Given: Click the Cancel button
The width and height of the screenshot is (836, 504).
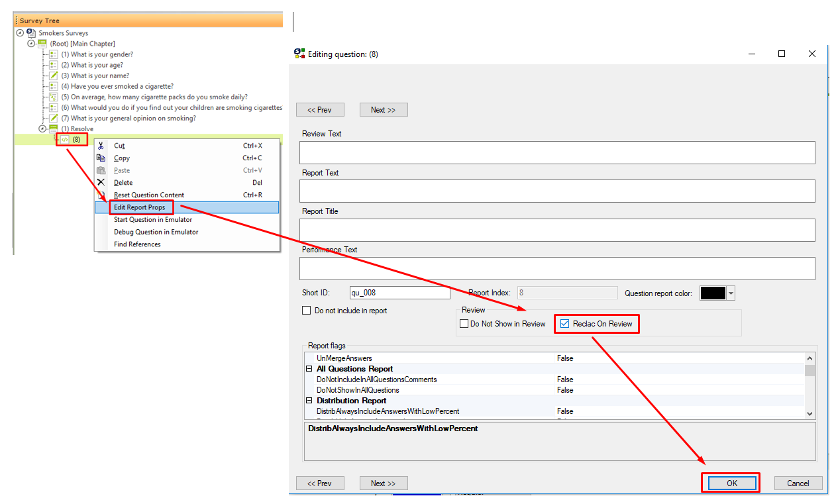Looking at the screenshot, I should [798, 483].
